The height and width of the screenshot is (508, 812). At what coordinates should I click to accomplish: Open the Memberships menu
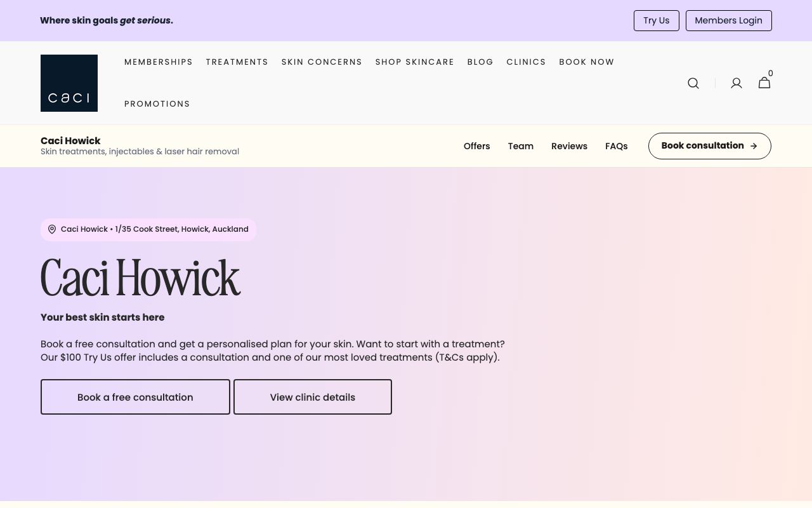tap(159, 62)
